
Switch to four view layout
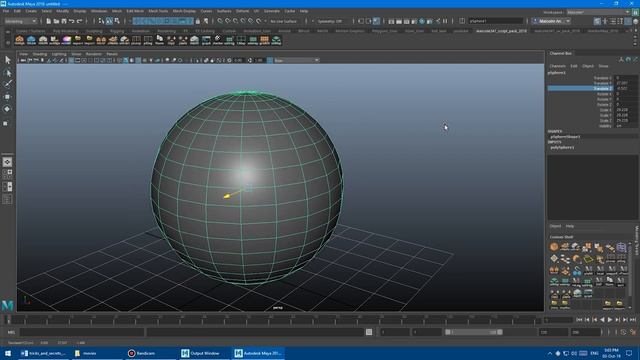(7, 174)
